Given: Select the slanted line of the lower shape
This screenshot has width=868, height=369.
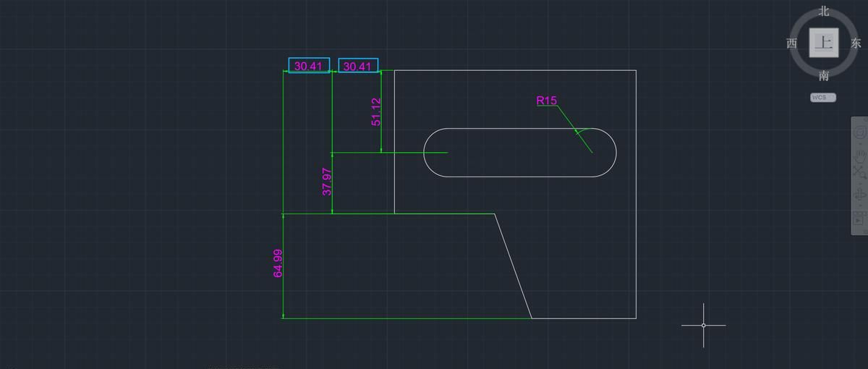Looking at the screenshot, I should (x=513, y=266).
